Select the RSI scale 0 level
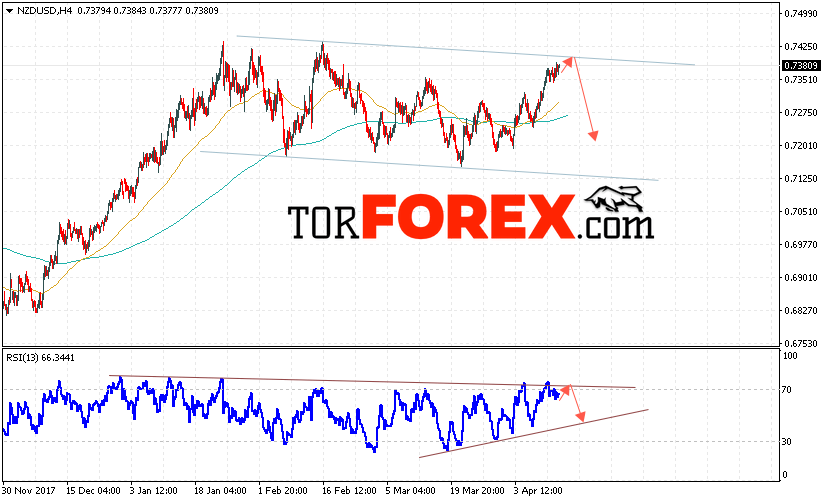The width and height of the screenshot is (822, 502). (x=785, y=475)
